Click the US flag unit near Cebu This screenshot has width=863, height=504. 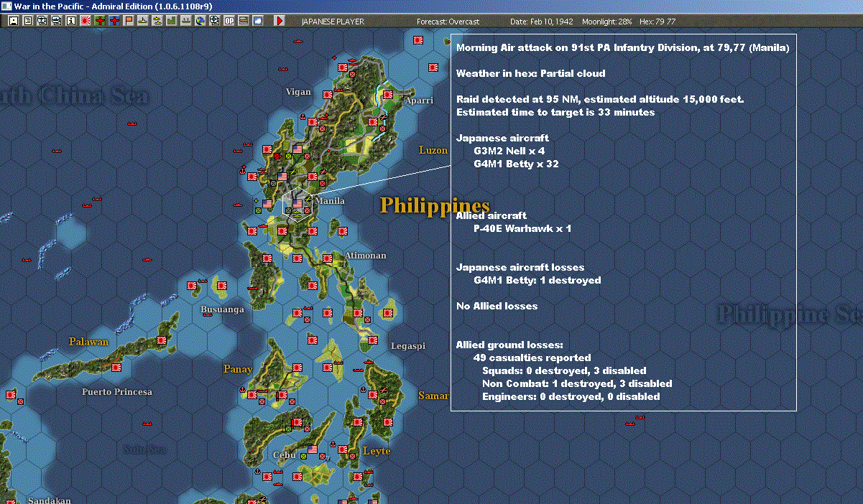click(313, 449)
